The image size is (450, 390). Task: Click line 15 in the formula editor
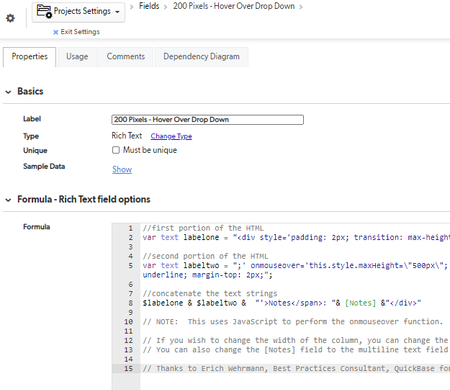click(x=296, y=368)
